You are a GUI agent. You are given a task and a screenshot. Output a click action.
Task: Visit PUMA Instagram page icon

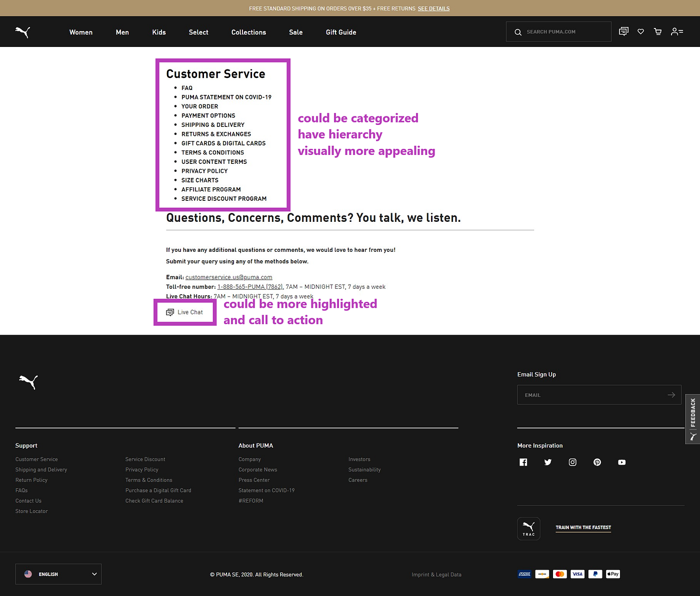(x=572, y=462)
